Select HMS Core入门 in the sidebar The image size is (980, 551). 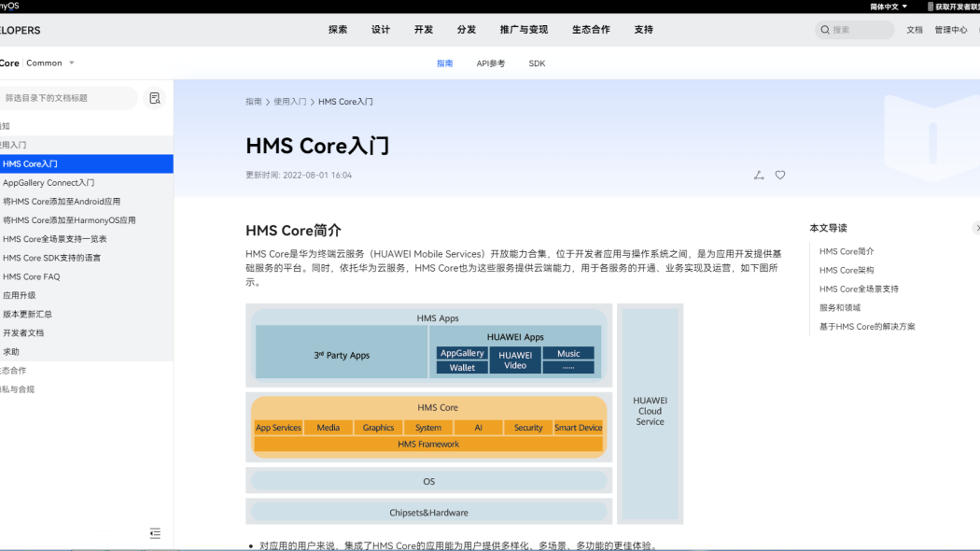point(86,163)
